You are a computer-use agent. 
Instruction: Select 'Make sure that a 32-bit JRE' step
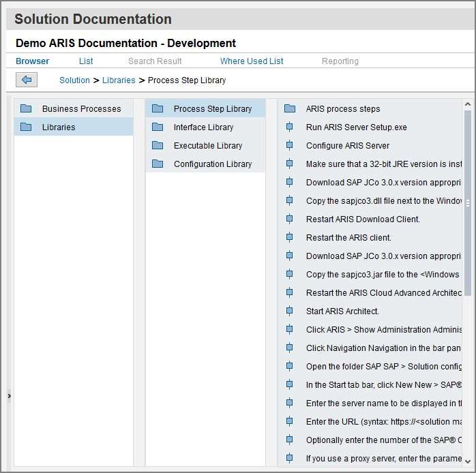(370, 164)
